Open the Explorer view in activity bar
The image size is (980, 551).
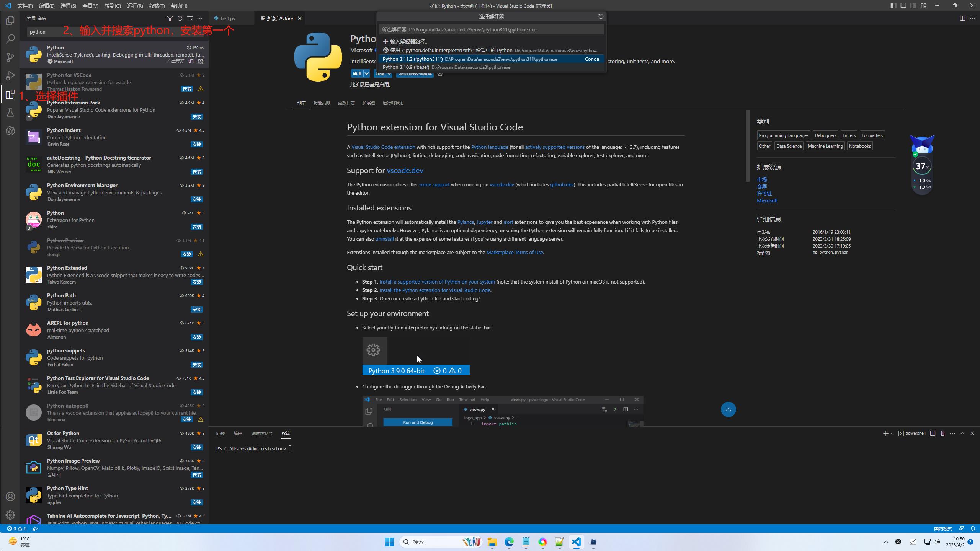click(x=10, y=21)
